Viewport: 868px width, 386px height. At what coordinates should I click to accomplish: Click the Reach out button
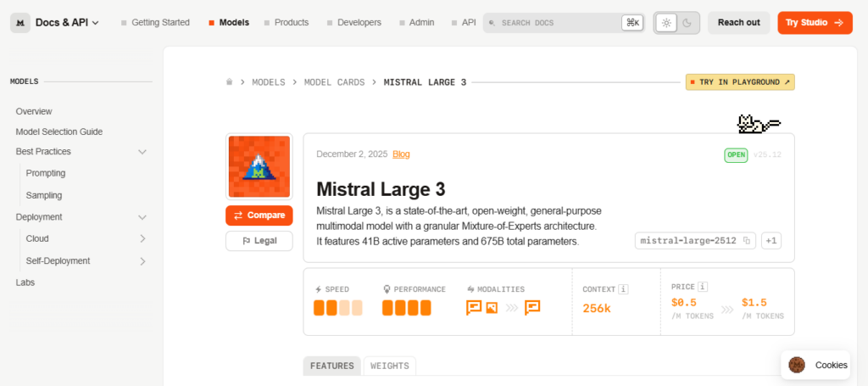tap(738, 23)
